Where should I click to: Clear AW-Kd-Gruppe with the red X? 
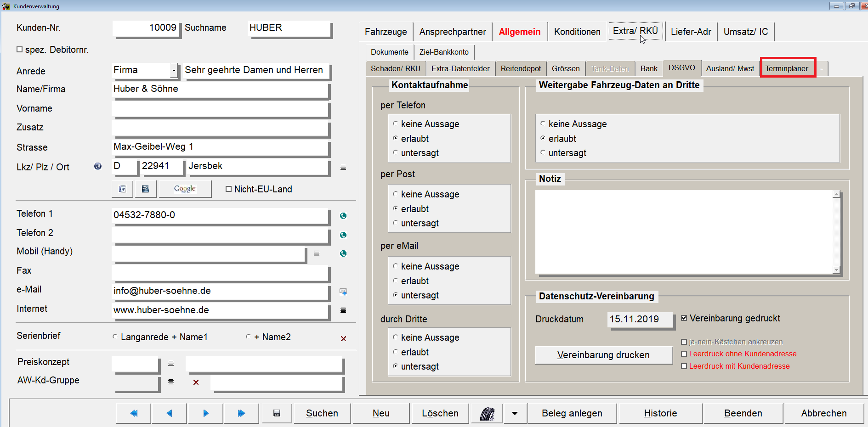pos(196,382)
